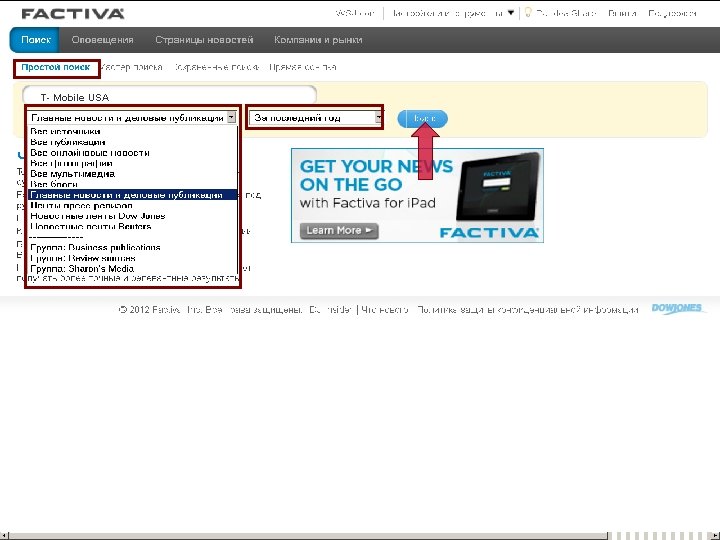Screen dimensions: 720x540
Task: Open the Сохраненные поиски sub-tab
Action: [216, 67]
